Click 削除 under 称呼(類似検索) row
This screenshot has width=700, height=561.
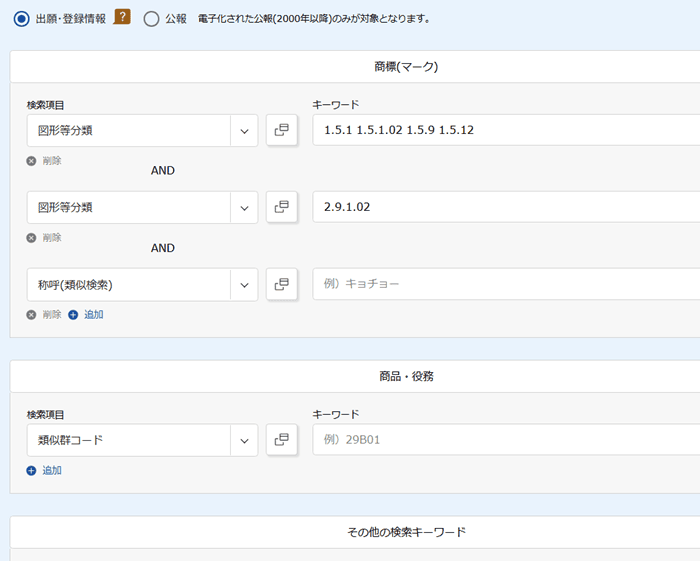(x=52, y=315)
